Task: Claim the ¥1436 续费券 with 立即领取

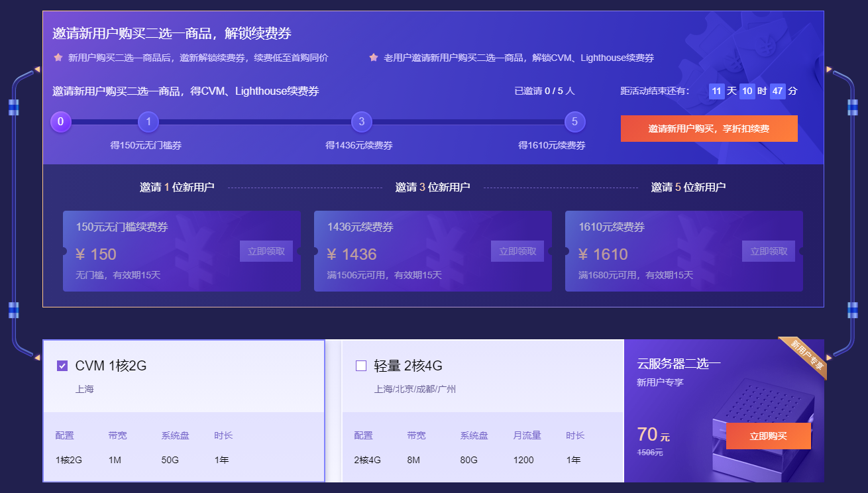Action: (517, 251)
